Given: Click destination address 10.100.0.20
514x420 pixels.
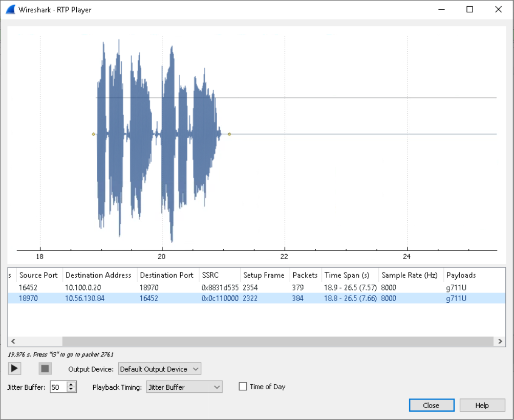Looking at the screenshot, I should 83,287.
